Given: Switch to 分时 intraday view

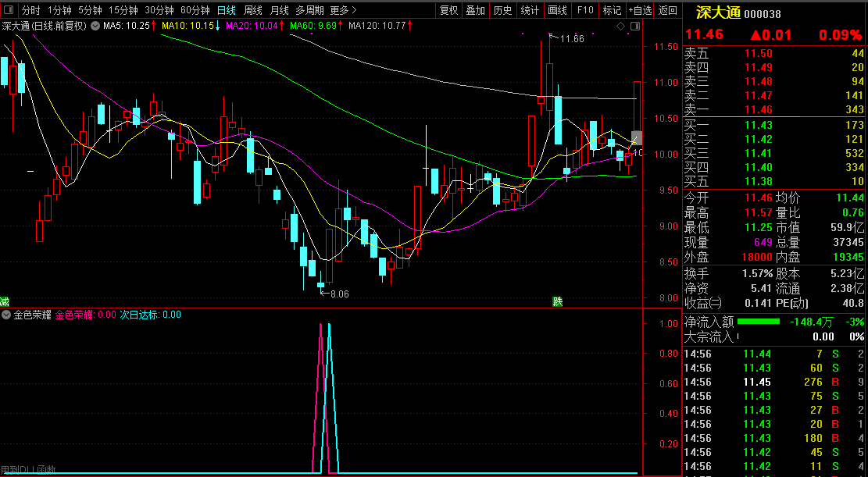Looking at the screenshot, I should click(x=30, y=10).
